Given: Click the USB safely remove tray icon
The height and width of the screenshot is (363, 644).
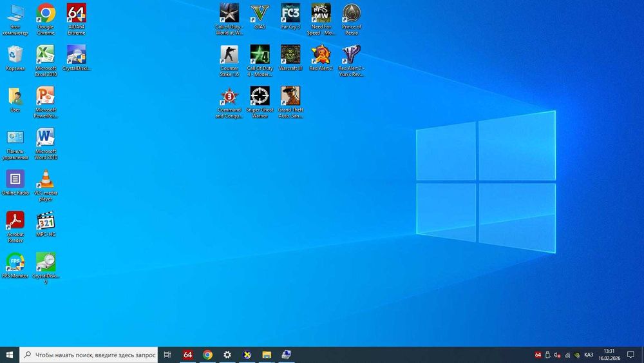Looking at the screenshot, I should (547, 355).
